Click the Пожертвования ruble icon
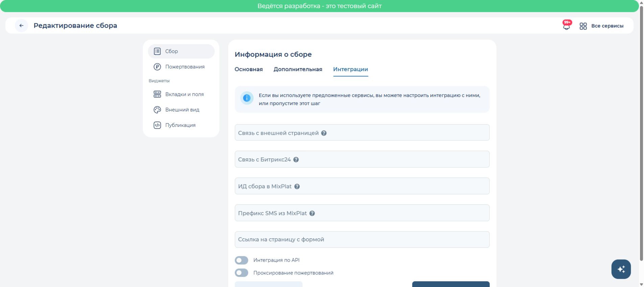 tap(157, 67)
